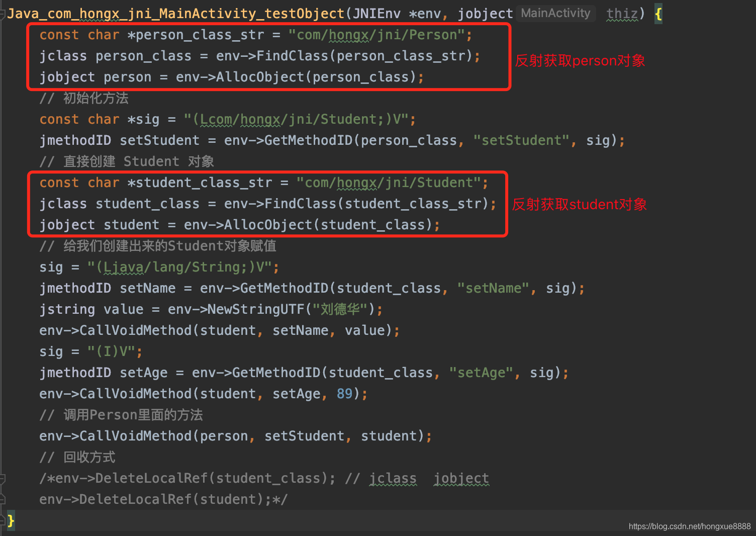This screenshot has width=756, height=536.
Task: Click FindClass(person_class_str) call
Action: point(364,56)
